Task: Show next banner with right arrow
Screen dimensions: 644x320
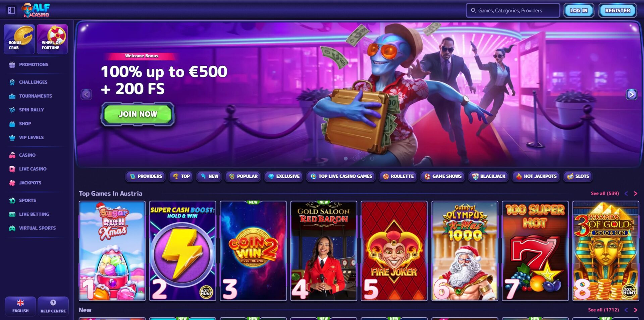Action: click(631, 95)
